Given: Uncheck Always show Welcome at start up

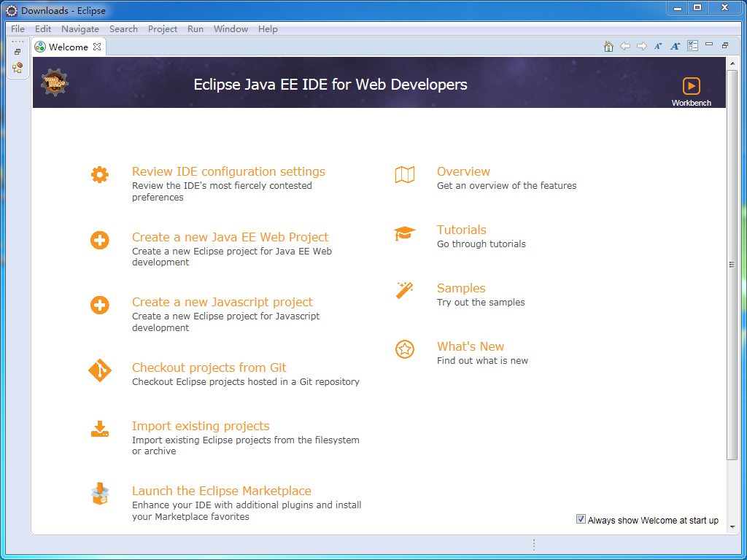Looking at the screenshot, I should [x=581, y=519].
